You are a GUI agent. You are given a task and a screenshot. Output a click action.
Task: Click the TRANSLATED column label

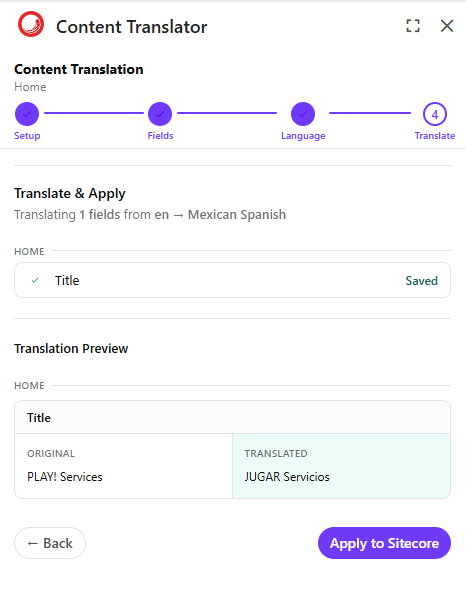pyautogui.click(x=276, y=454)
